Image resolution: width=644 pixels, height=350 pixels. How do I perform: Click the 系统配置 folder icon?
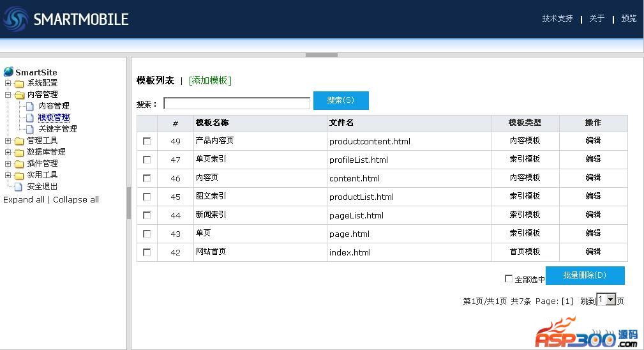coord(19,84)
